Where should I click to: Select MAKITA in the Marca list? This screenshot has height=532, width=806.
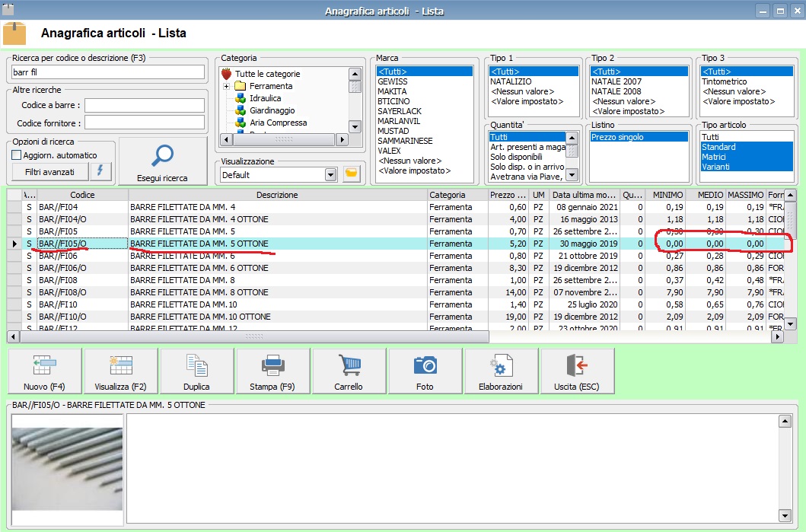393,91
